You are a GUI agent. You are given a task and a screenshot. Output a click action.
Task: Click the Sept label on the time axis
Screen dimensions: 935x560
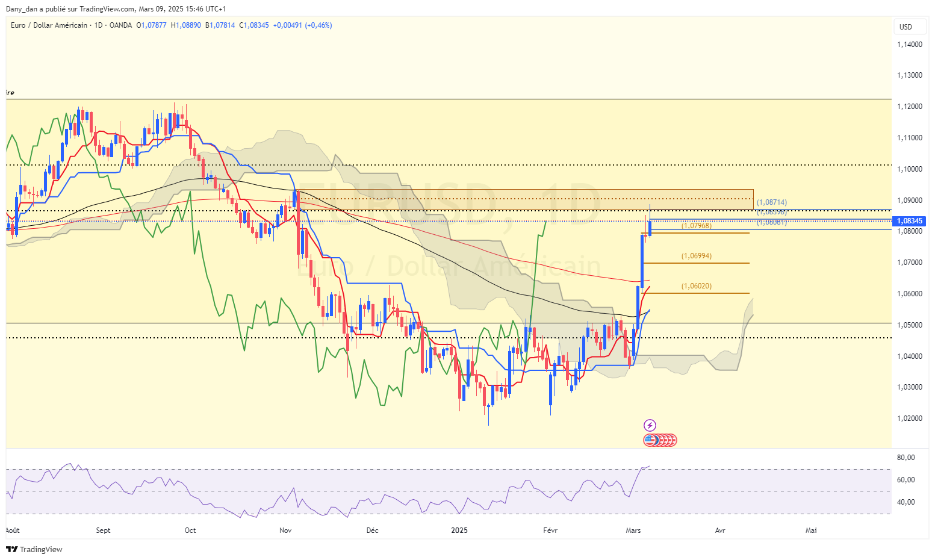coord(103,530)
